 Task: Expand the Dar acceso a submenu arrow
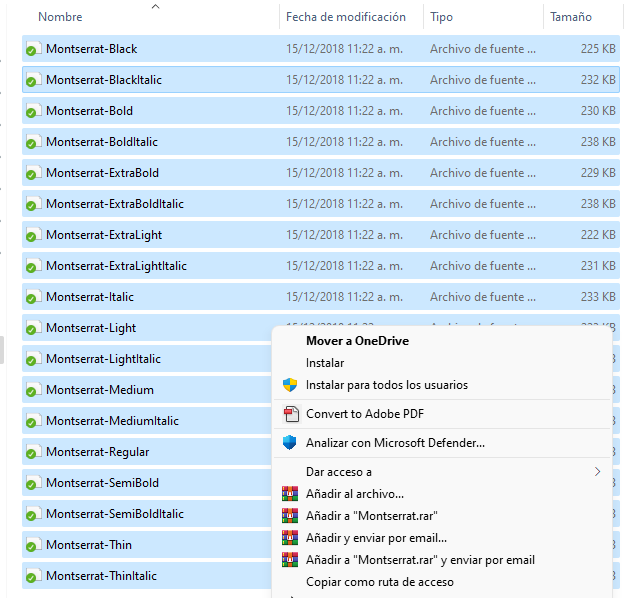tap(598, 472)
